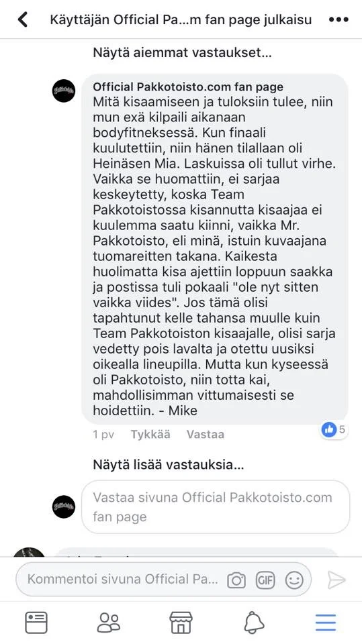This screenshot has height=644, width=362.
Task: View the blue like reaction count
Action: coord(334,430)
